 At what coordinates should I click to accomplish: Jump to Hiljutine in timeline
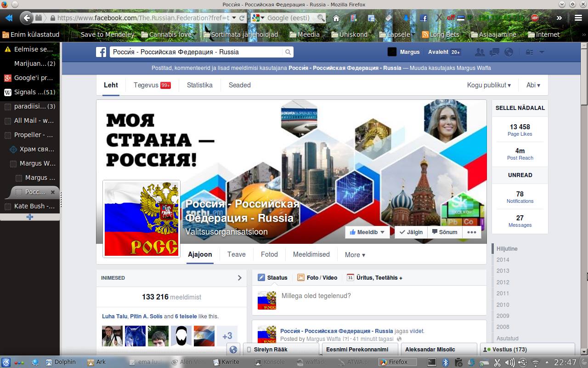(x=507, y=249)
